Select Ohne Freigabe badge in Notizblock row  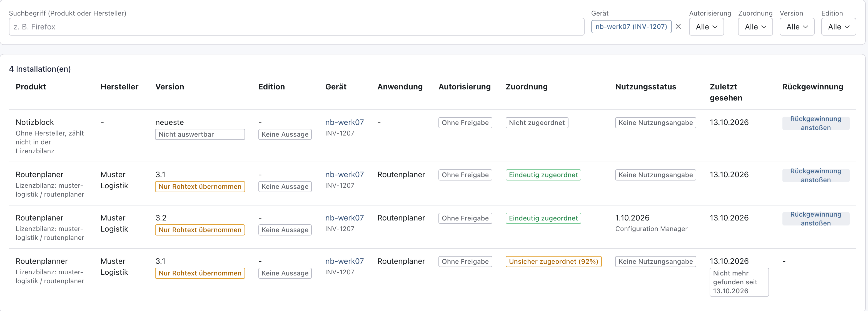coord(465,122)
